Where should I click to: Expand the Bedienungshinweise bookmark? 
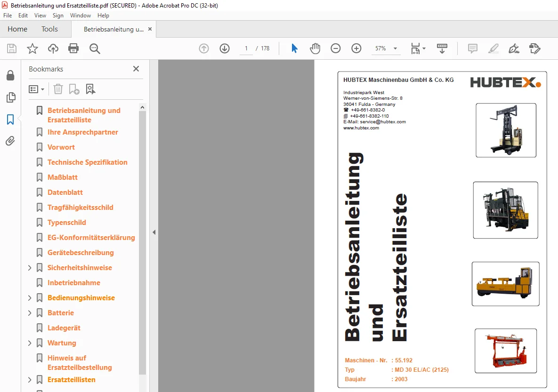click(30, 298)
